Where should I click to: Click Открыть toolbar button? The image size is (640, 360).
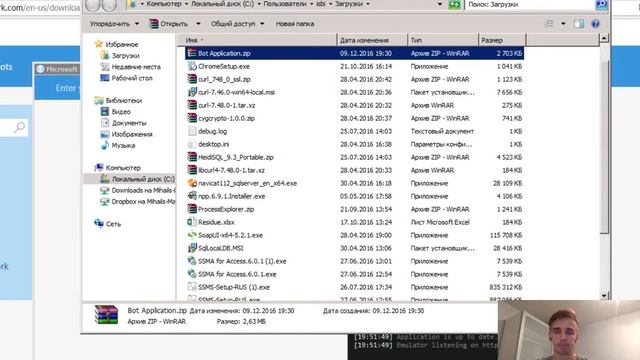[169, 24]
